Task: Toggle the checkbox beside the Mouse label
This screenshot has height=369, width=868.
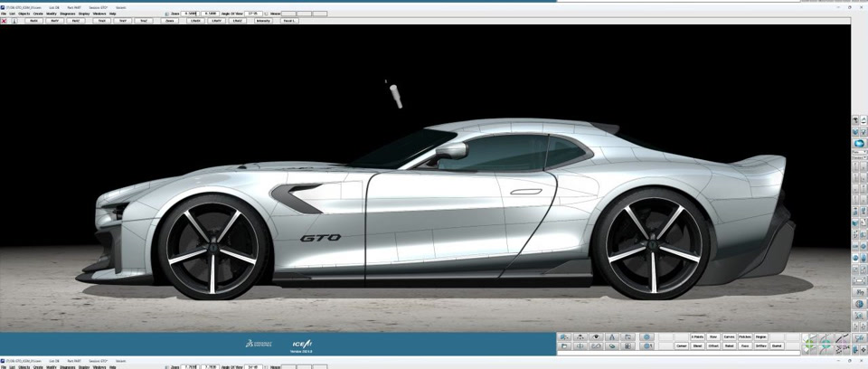Action: tap(266, 14)
